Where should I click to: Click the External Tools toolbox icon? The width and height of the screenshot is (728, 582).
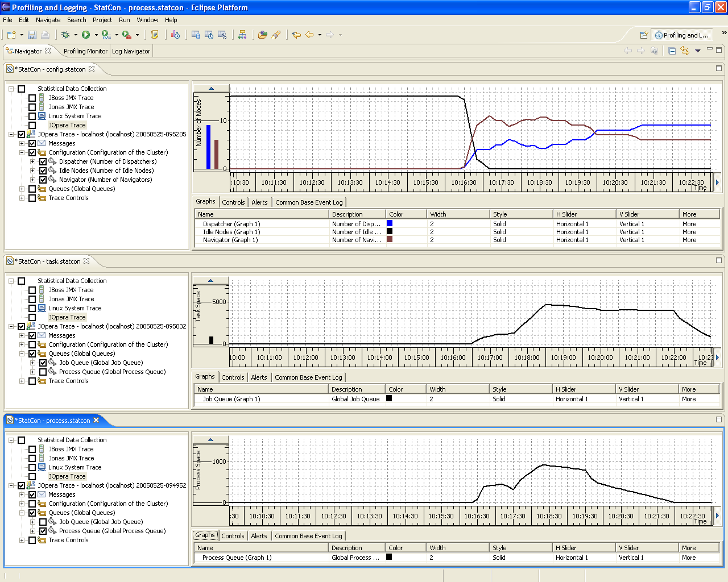click(126, 35)
